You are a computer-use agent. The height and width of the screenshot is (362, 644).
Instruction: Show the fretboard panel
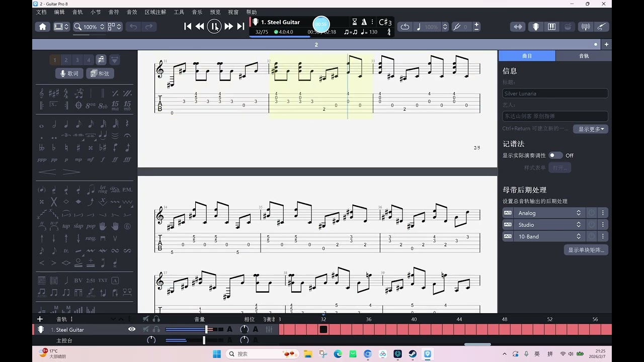[x=536, y=27]
